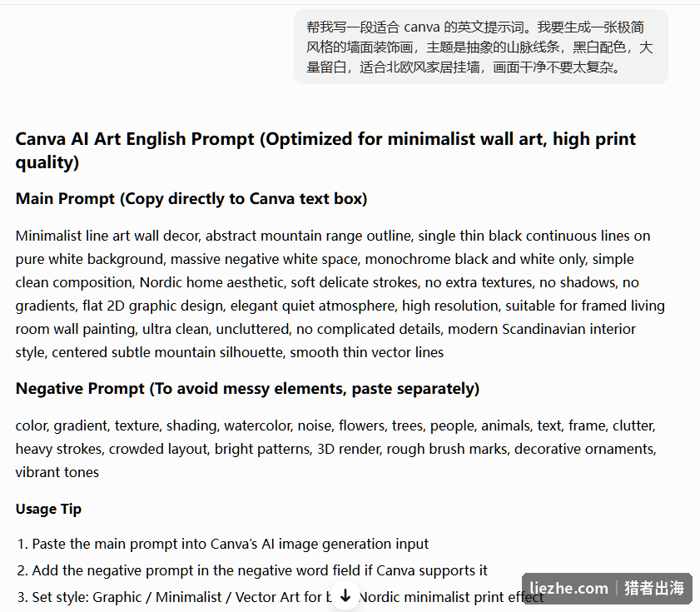Select the 'Negative Prompt (To avoid messy elements' heading
Screen dimensions: 700x612
pyautogui.click(x=247, y=388)
